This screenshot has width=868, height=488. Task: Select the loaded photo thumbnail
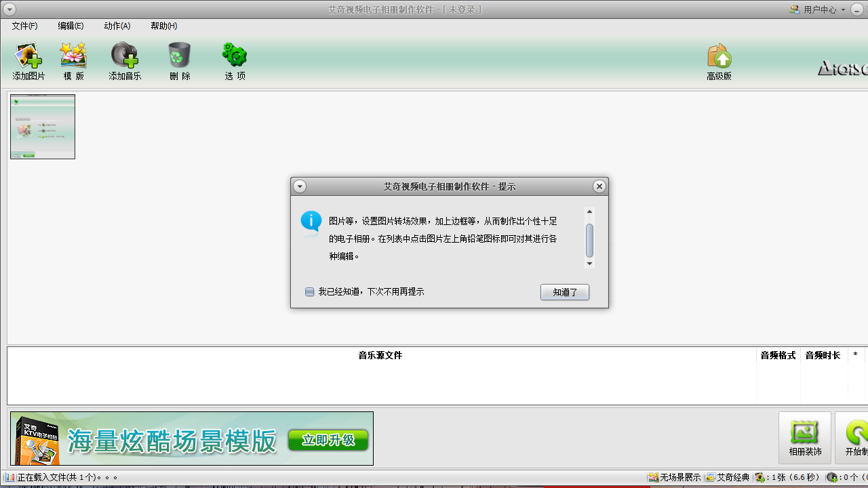coord(42,127)
